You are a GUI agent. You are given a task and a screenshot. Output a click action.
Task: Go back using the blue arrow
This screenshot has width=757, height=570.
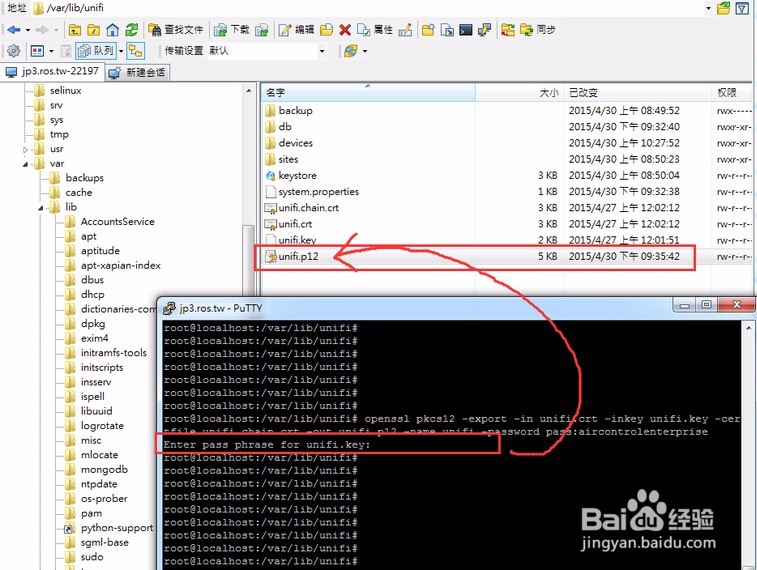(x=14, y=30)
